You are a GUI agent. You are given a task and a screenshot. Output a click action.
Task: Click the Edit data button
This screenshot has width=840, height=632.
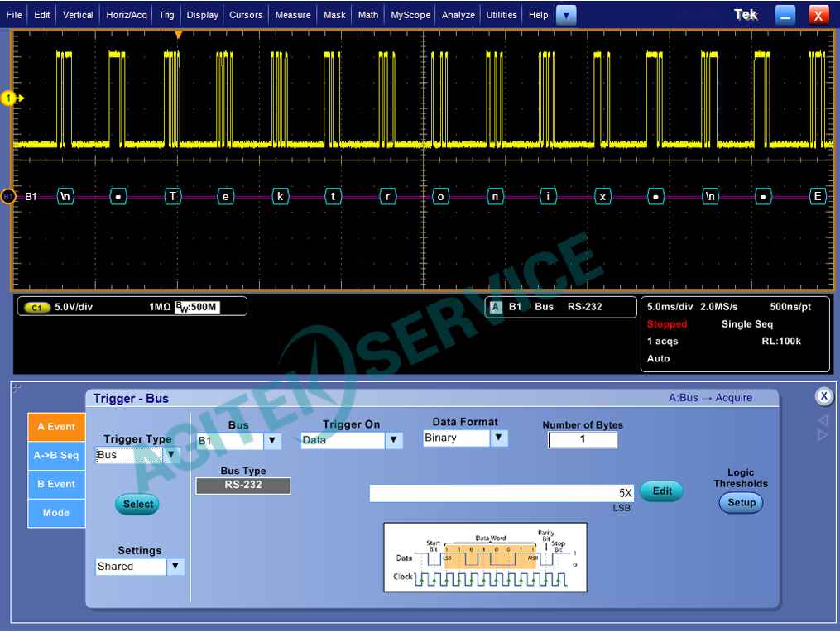coord(662,491)
